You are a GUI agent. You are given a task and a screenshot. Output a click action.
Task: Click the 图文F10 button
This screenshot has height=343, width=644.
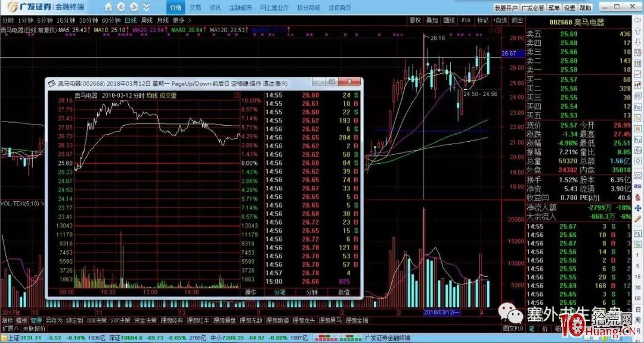pos(513,329)
